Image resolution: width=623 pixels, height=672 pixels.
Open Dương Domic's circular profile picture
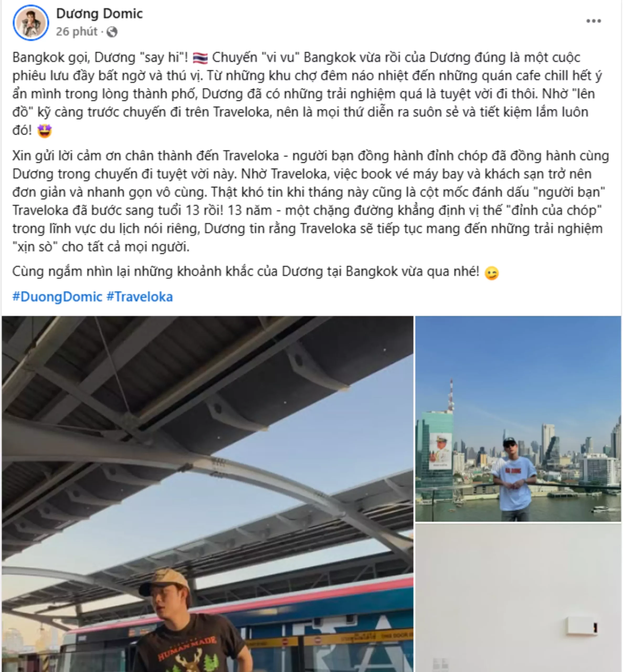point(31,23)
